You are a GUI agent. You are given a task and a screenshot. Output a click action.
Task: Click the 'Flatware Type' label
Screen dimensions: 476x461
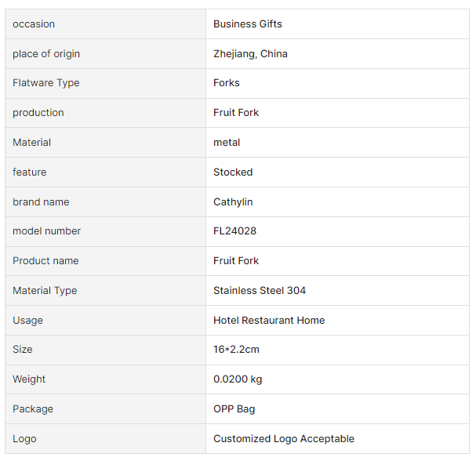pyautogui.click(x=46, y=83)
